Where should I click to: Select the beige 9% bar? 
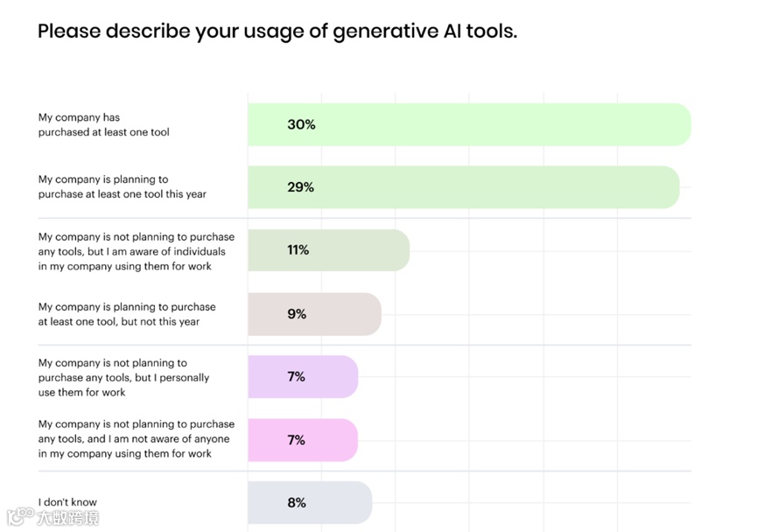coord(314,314)
